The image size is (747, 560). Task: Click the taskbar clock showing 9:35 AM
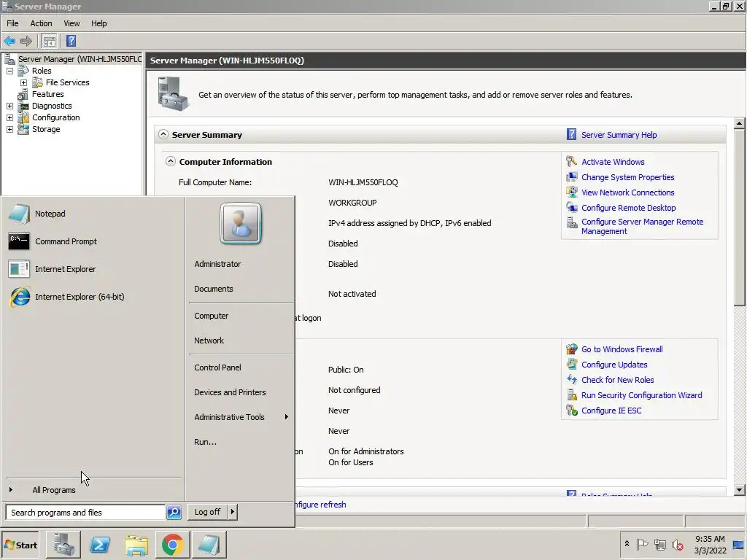coord(710,545)
